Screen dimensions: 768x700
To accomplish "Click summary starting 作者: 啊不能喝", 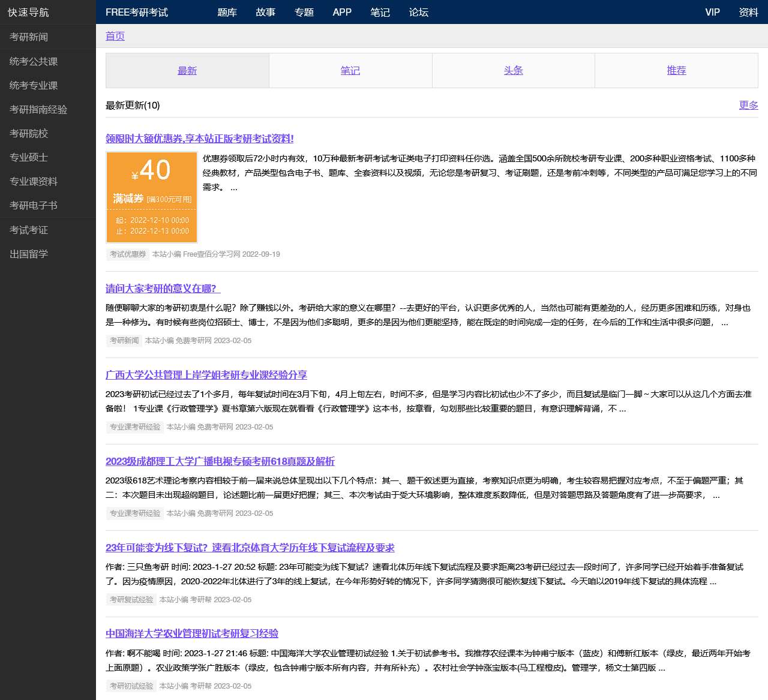I will pos(428,660).
